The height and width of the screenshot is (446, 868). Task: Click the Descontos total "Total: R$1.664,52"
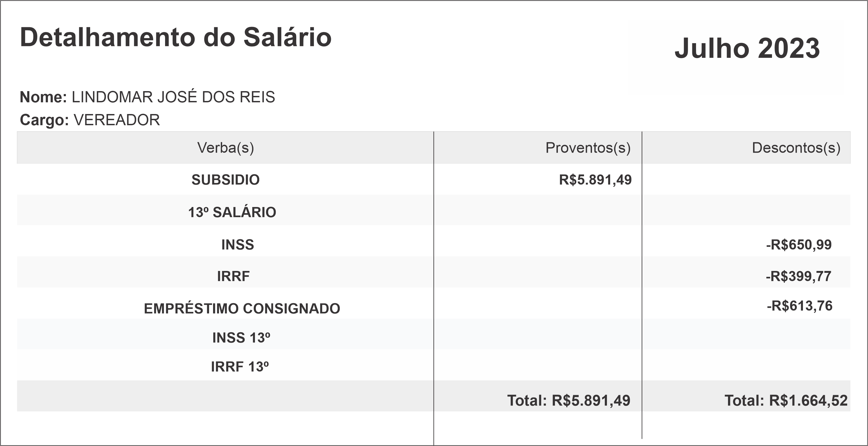click(786, 400)
